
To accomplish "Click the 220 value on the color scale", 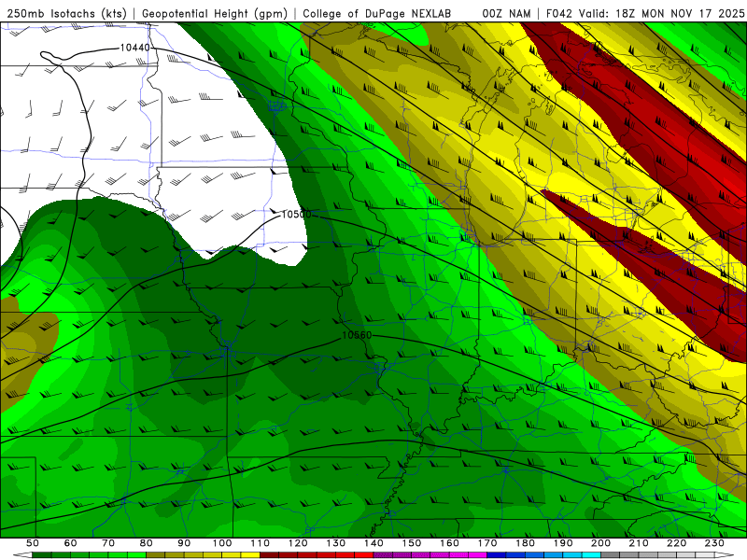I will pos(676,543).
